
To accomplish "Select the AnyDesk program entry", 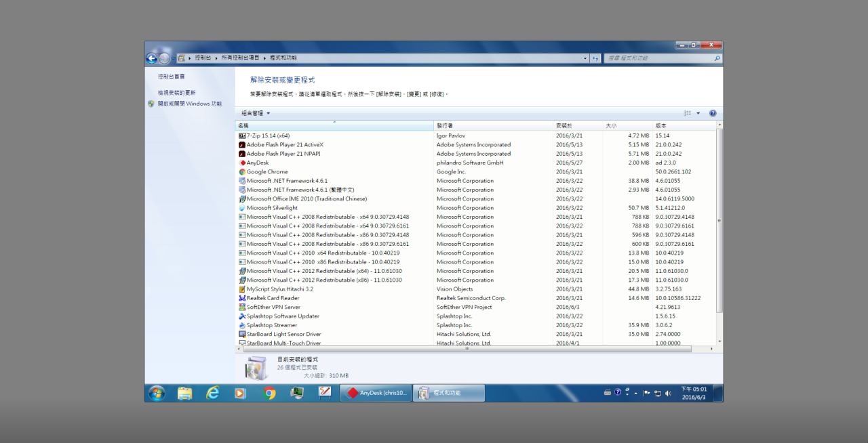I will [x=258, y=163].
